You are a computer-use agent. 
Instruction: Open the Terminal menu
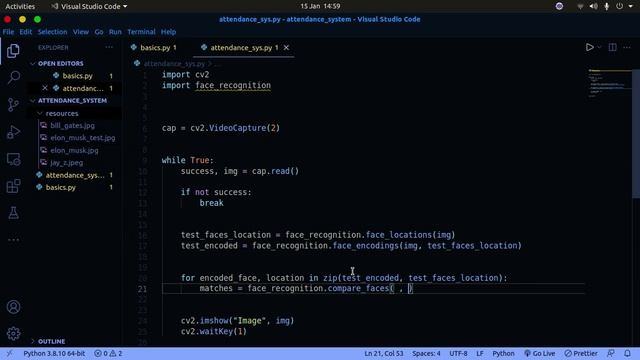click(x=141, y=32)
